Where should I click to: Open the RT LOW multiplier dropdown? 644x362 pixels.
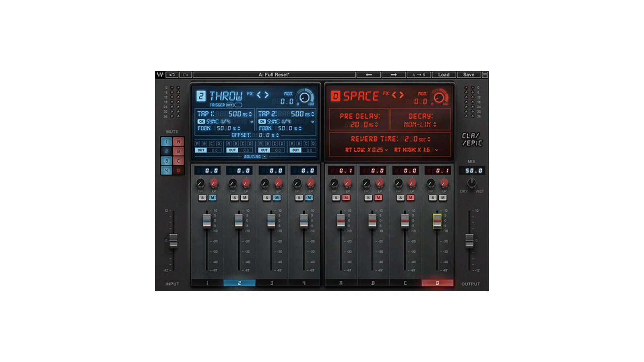[386, 150]
